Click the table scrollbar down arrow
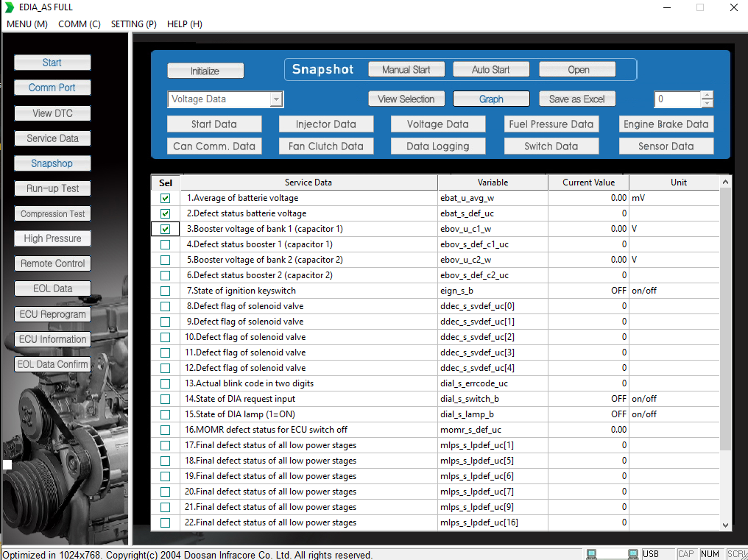 [725, 525]
